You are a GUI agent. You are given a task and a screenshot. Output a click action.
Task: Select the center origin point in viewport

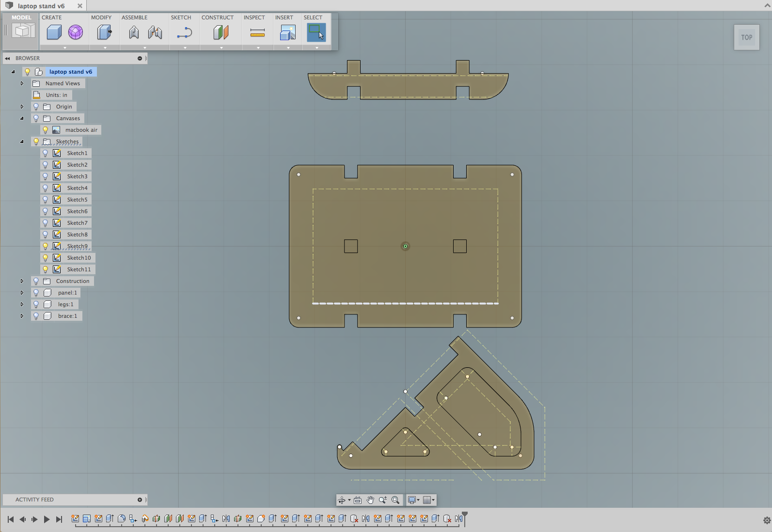coord(406,246)
